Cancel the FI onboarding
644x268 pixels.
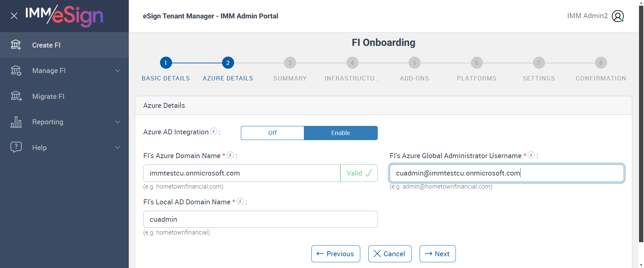point(389,254)
